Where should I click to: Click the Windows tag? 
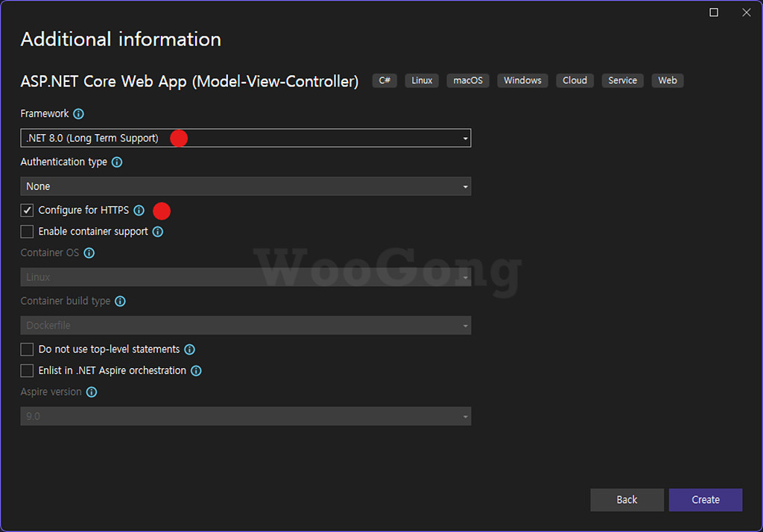coord(522,80)
